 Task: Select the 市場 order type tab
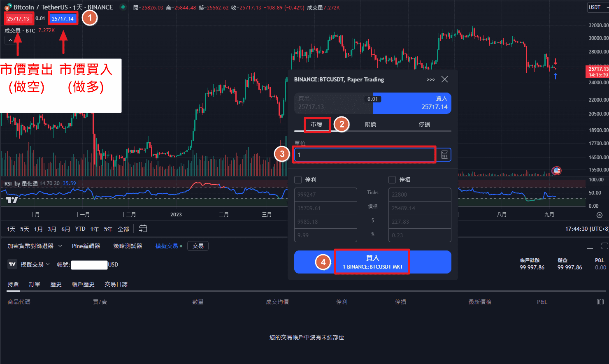(x=316, y=124)
